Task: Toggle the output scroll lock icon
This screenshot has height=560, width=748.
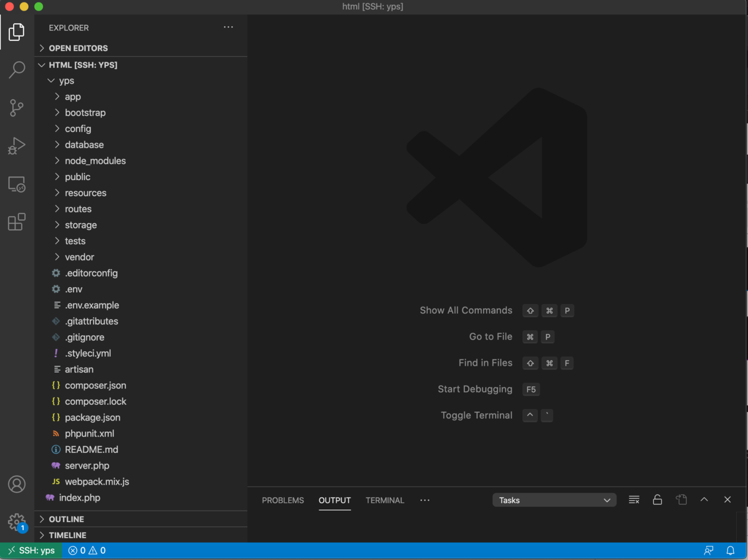Action: [658, 500]
